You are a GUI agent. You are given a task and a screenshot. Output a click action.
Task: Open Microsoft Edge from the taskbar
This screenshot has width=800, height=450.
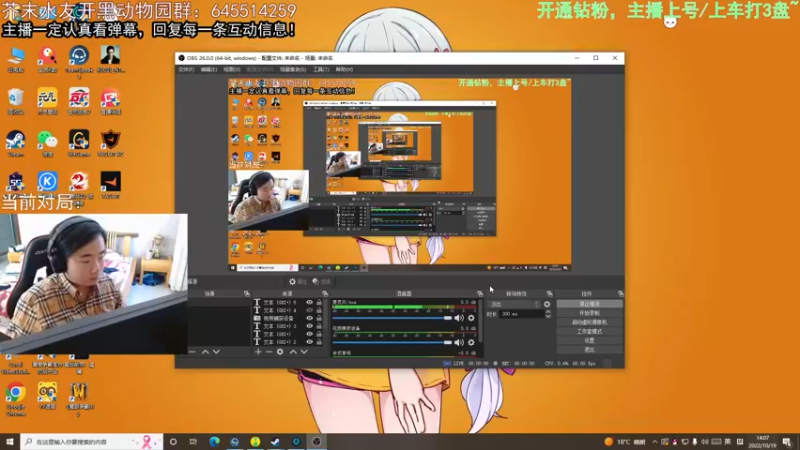pyautogui.click(x=214, y=441)
